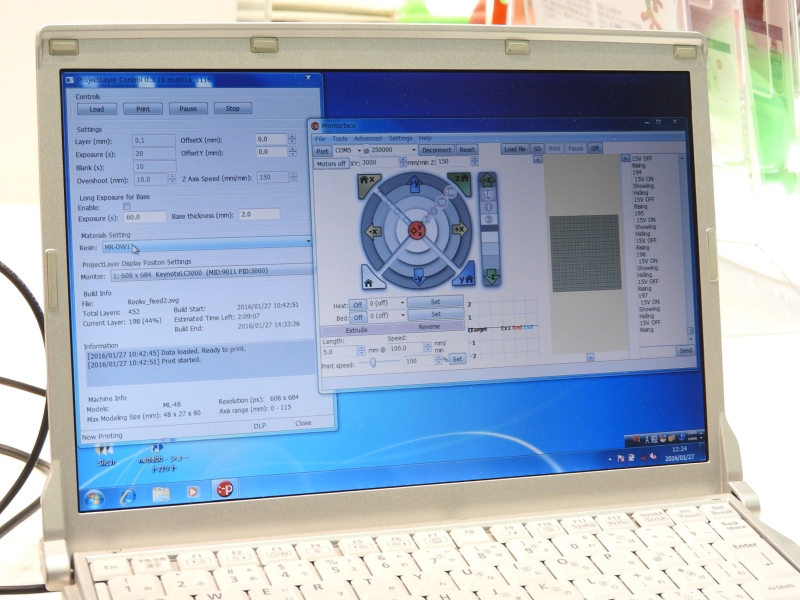
Task: Toggle the Bed Off button
Action: click(x=358, y=317)
